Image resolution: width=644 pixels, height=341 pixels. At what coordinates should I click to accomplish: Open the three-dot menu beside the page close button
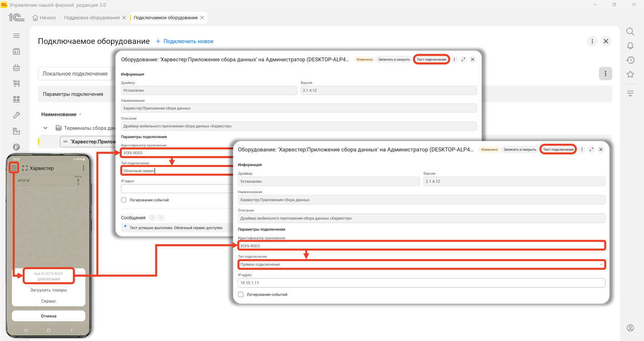tap(592, 41)
